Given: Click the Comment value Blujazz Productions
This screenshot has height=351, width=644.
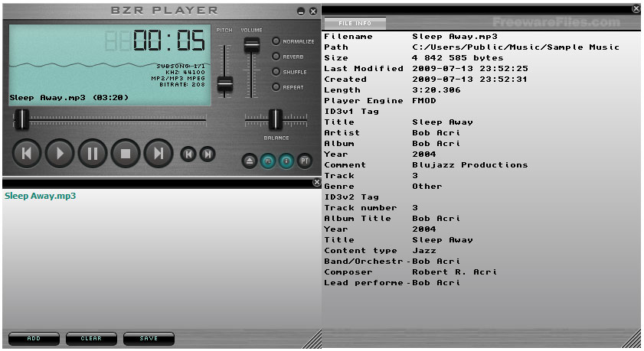Looking at the screenshot, I should pos(470,165).
